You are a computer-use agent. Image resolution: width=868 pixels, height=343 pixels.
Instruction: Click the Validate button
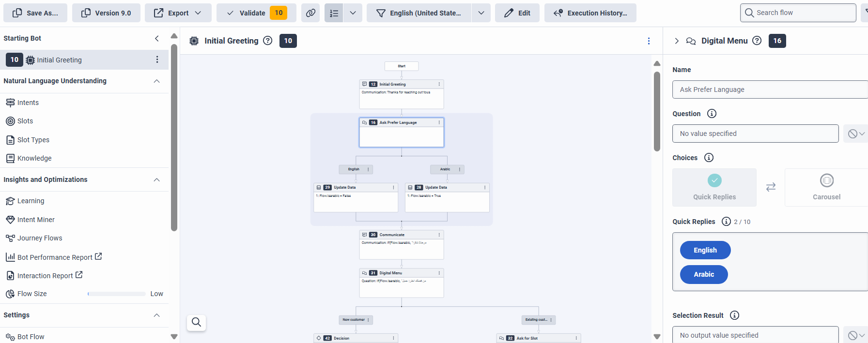pos(256,13)
